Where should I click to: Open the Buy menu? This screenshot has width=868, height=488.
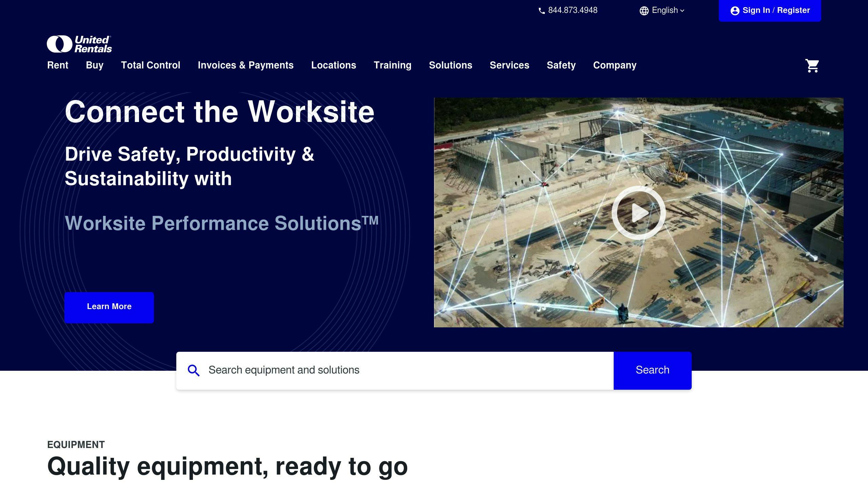95,65
